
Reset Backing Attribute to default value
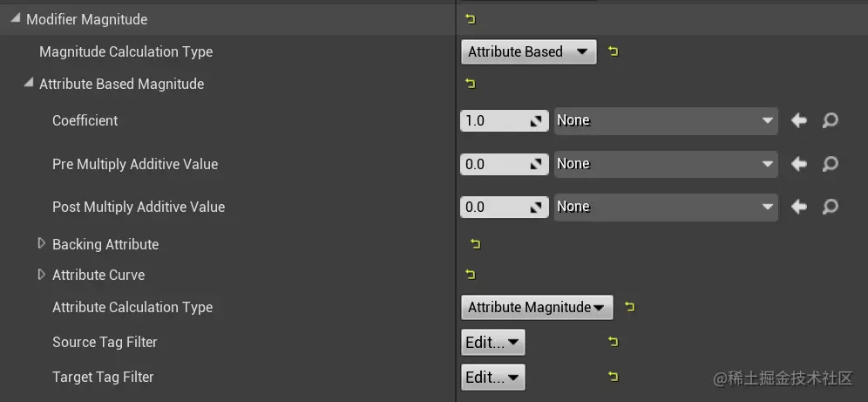click(x=475, y=244)
